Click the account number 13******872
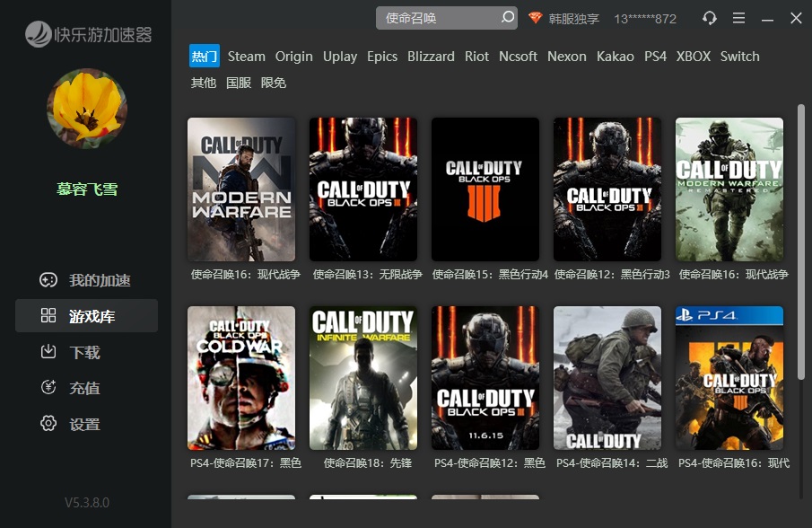The height and width of the screenshot is (528, 812). coord(645,18)
